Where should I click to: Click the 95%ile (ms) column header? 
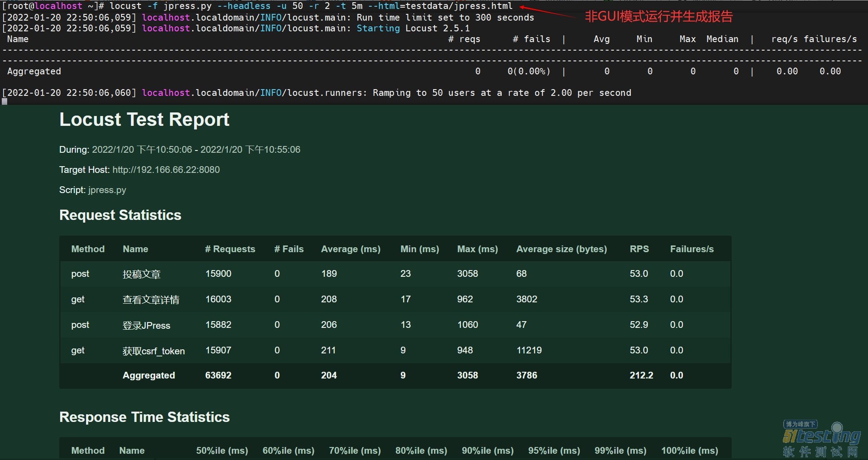click(x=554, y=451)
